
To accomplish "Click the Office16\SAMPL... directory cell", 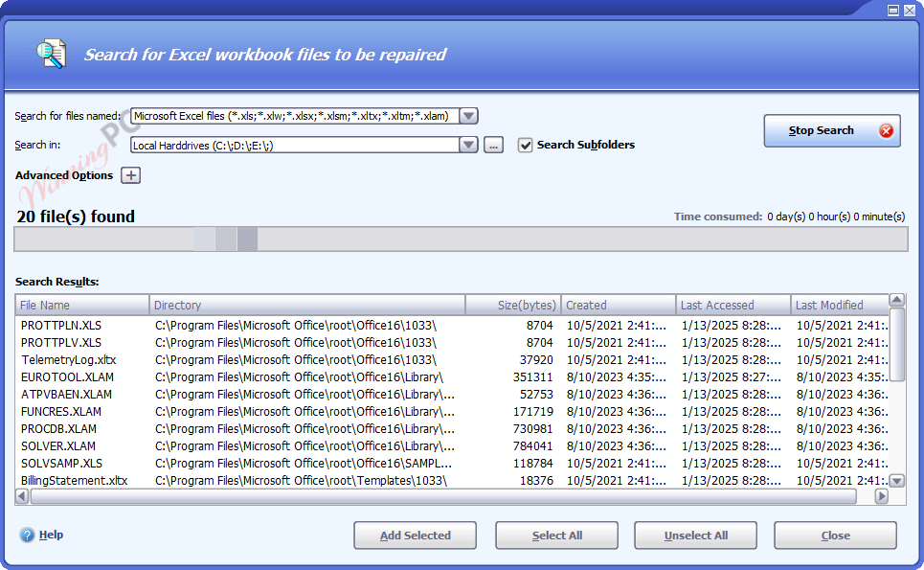I will 304,464.
